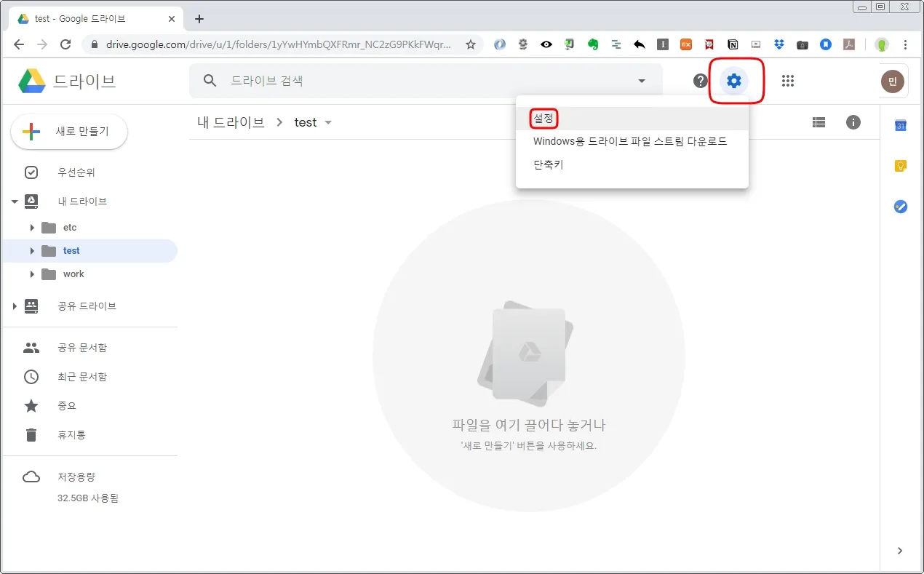Click the Google Drive logo
Image resolution: width=924 pixels, height=574 pixels.
tap(32, 81)
